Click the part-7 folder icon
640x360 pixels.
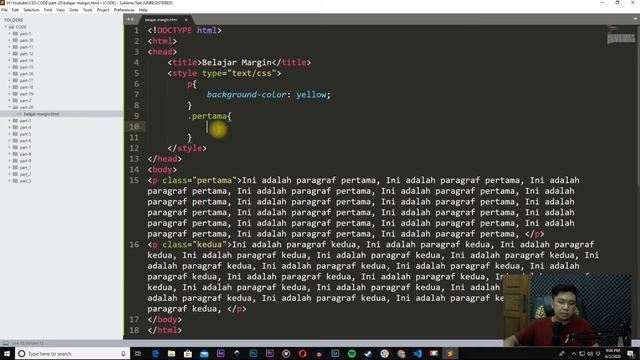point(15,147)
